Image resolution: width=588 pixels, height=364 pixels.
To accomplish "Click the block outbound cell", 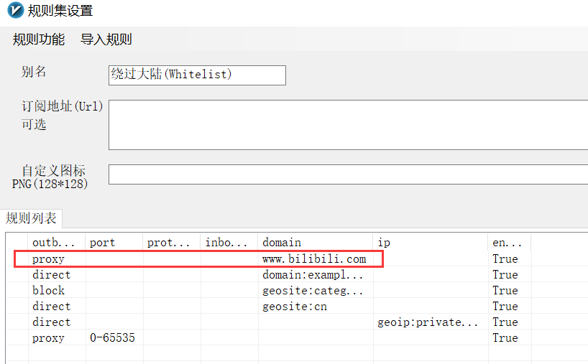I will (48, 290).
